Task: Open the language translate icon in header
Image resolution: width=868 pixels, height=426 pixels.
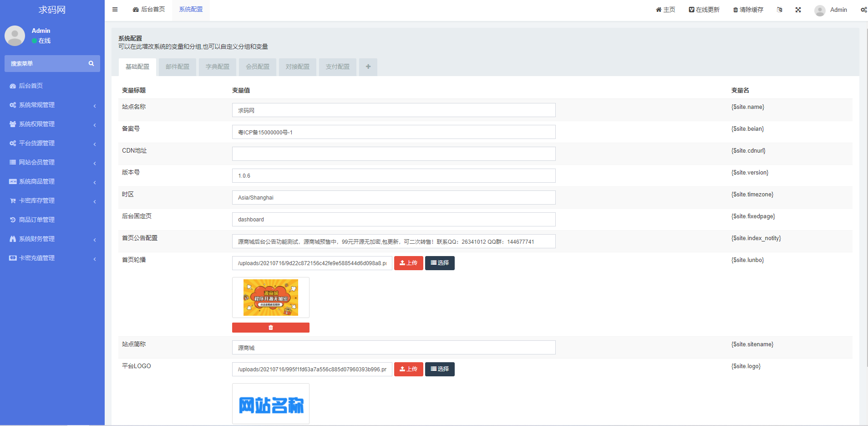Action: (780, 10)
